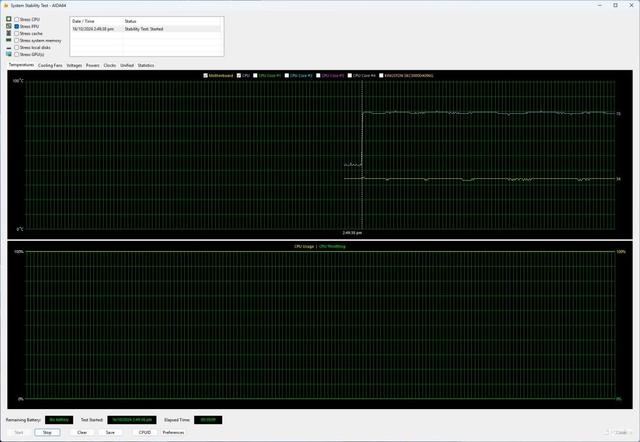Click the CPU chip icon beside Stress CPU

(9, 19)
